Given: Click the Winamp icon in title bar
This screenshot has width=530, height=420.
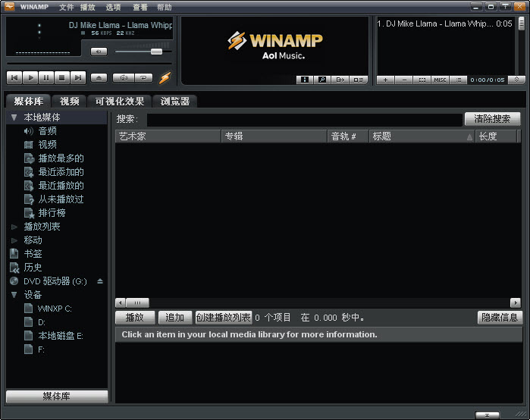Looking at the screenshot, I should click(9, 6).
